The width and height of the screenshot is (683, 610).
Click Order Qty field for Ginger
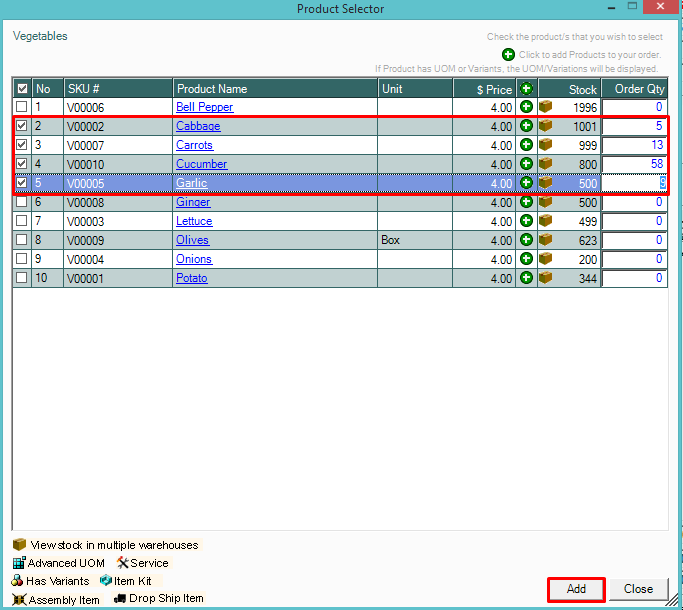(633, 202)
